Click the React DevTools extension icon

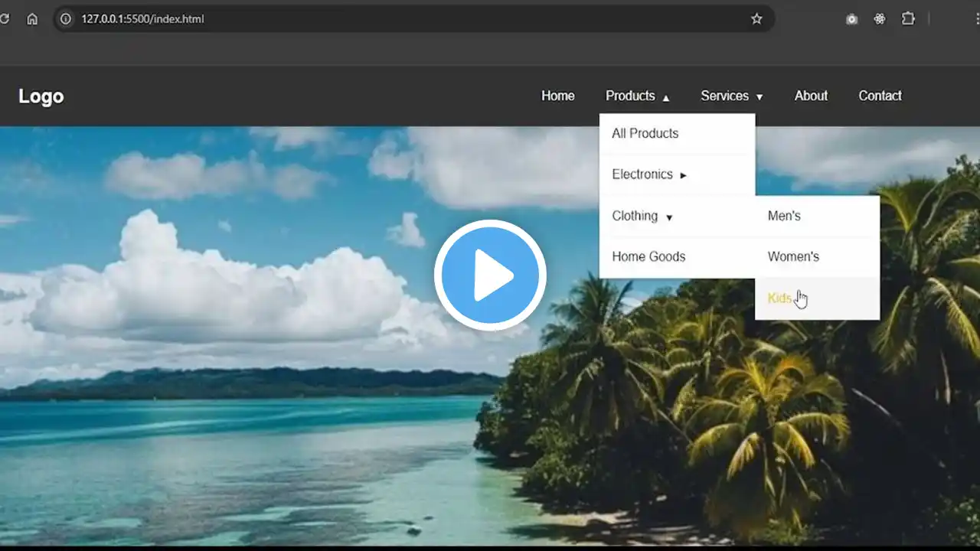point(880,19)
